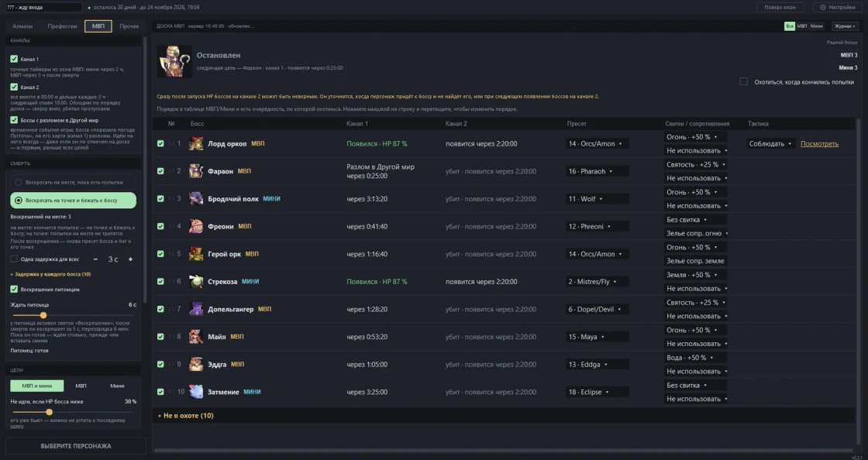Image resolution: width=868 pixels, height=460 pixels.
Task: Click the Ждать питомца slider handle
Action: point(43,315)
